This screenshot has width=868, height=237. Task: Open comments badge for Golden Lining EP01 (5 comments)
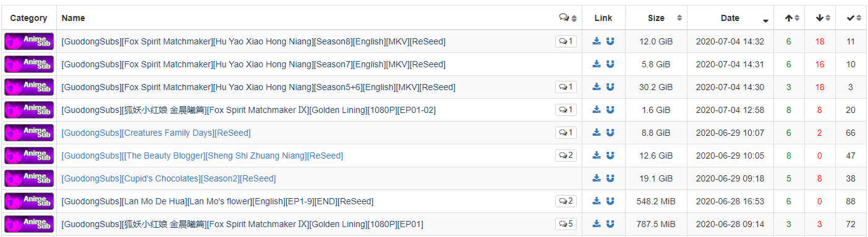(566, 224)
